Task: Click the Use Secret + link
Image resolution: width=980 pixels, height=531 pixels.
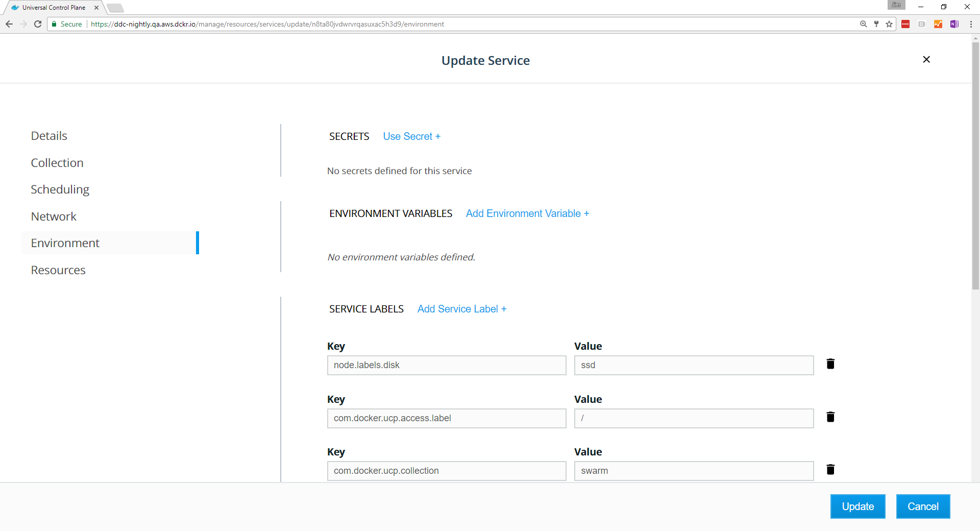Action: (x=411, y=136)
